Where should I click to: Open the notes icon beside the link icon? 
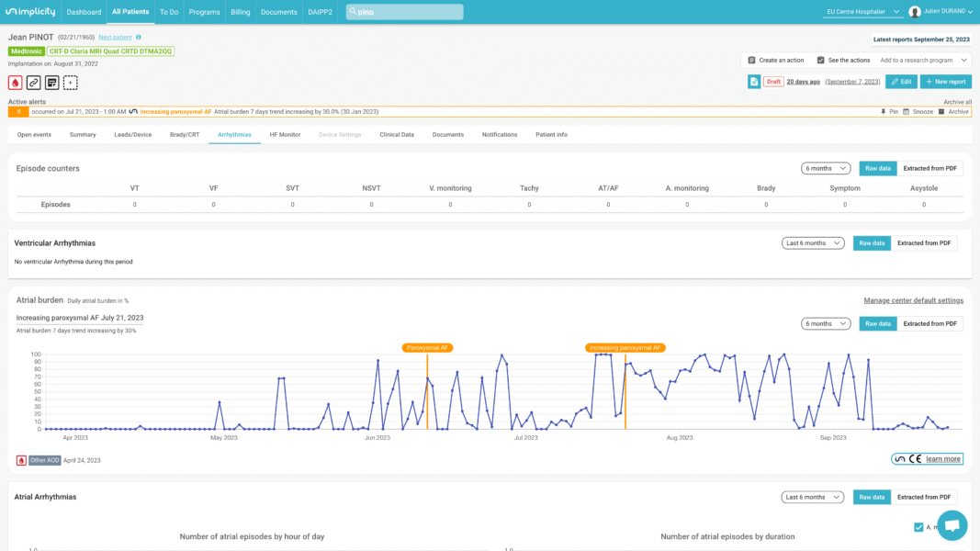(x=51, y=83)
